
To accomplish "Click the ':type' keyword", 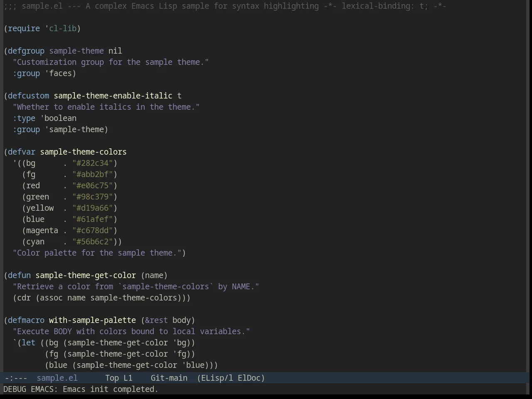I will click(24, 118).
